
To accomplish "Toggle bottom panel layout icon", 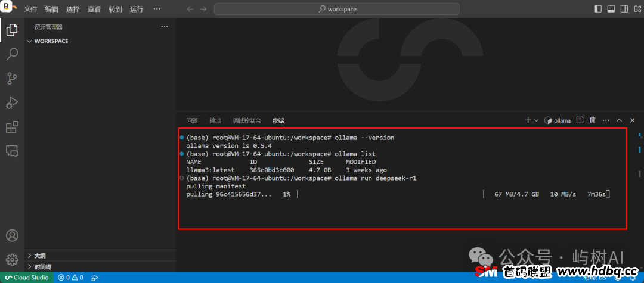I will click(x=611, y=8).
